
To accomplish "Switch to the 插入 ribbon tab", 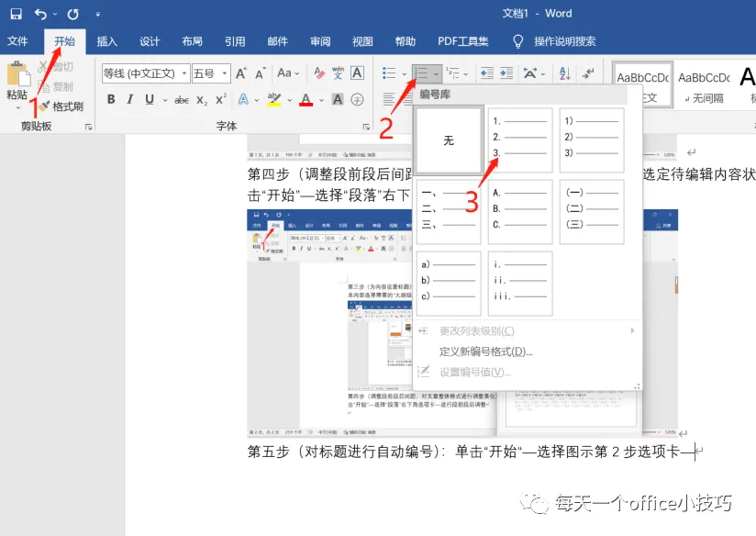I will pyautogui.click(x=107, y=41).
